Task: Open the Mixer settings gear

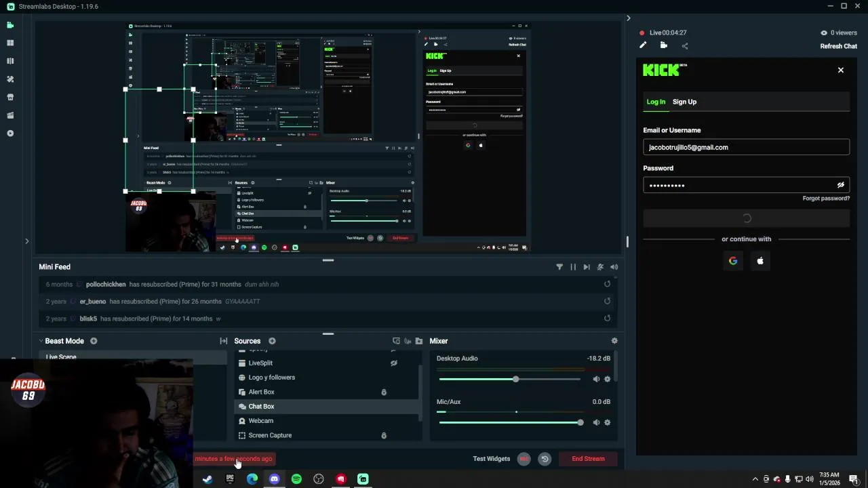Action: point(614,341)
